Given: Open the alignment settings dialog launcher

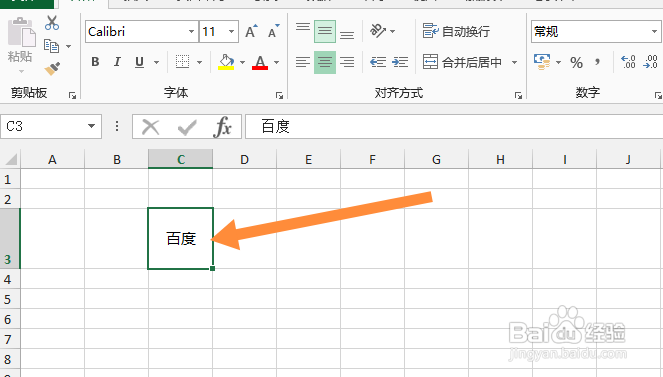Looking at the screenshot, I should coord(518,96).
